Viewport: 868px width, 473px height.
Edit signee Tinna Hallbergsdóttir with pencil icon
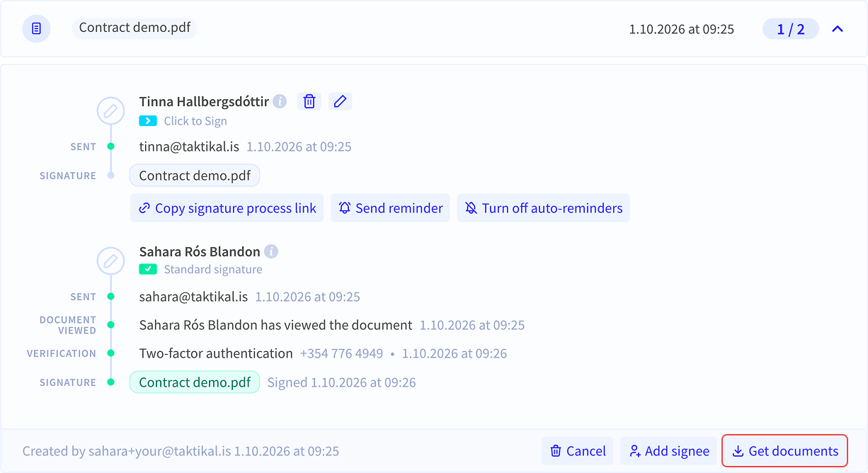tap(341, 101)
